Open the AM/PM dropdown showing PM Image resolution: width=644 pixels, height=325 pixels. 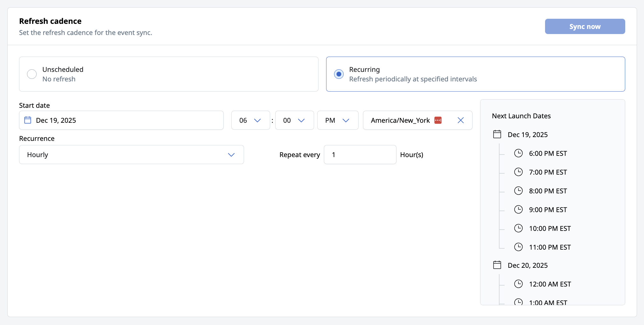338,120
